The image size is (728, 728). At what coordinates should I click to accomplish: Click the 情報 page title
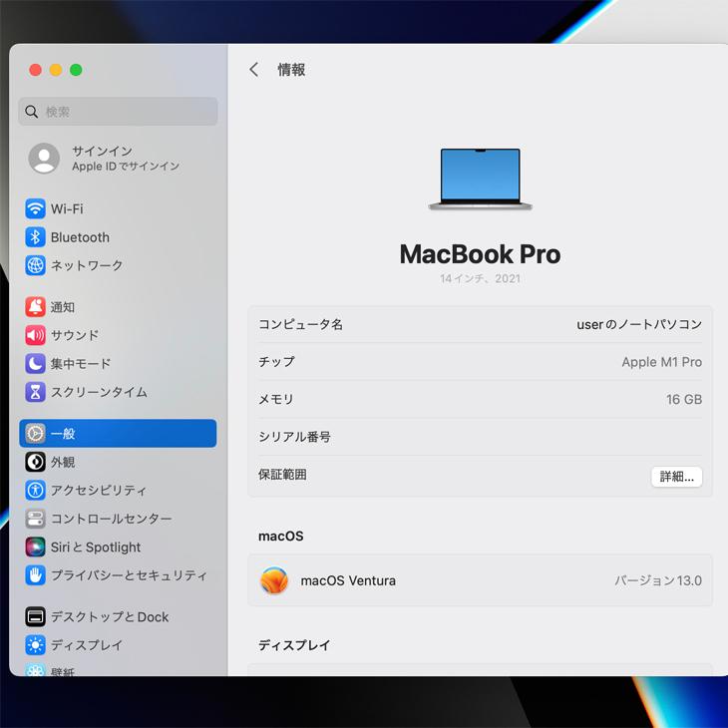click(291, 70)
